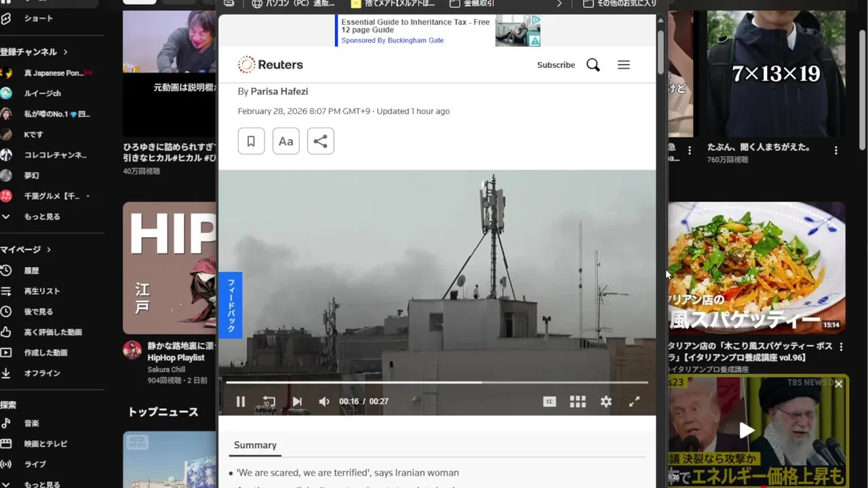Viewport: 868px width, 488px height.
Task: Open the 7×13×19 Shorts thumbnail
Action: coord(776,73)
